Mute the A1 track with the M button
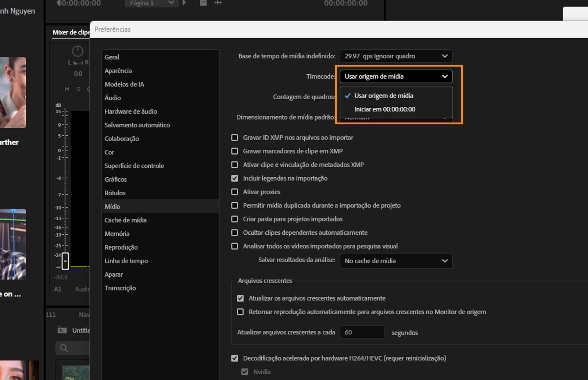Viewport: 588px width, 380px height. click(67, 89)
